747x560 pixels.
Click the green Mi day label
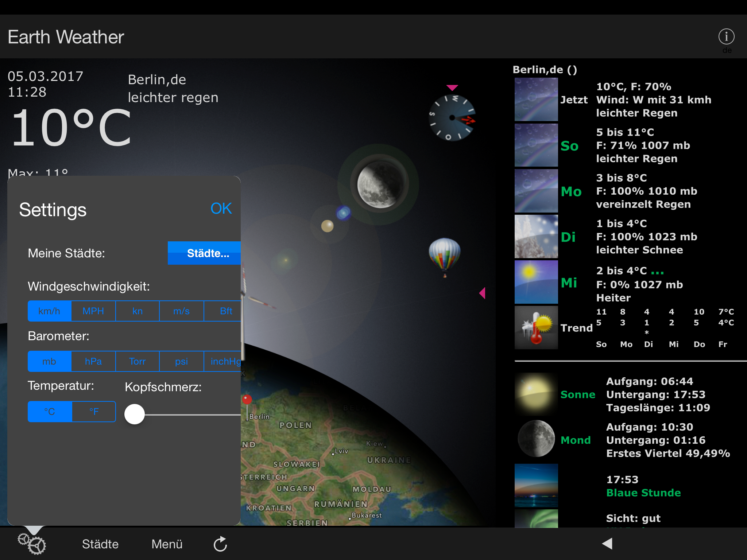pos(569,283)
